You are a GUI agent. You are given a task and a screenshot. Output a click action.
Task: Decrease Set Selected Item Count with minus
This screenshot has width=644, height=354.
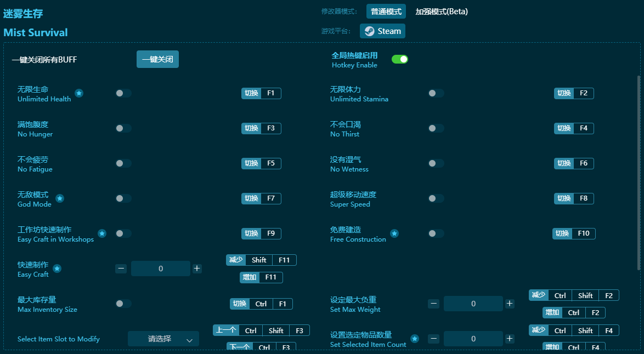coord(434,339)
